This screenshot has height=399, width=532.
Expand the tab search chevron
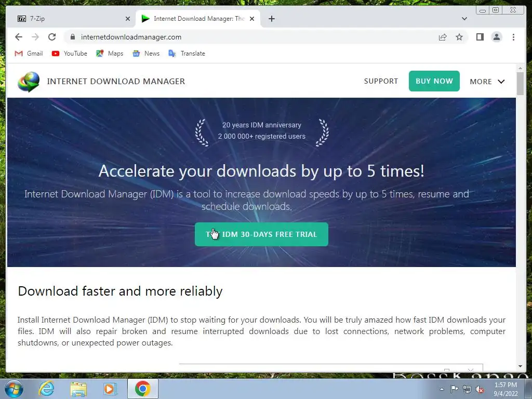point(464,19)
